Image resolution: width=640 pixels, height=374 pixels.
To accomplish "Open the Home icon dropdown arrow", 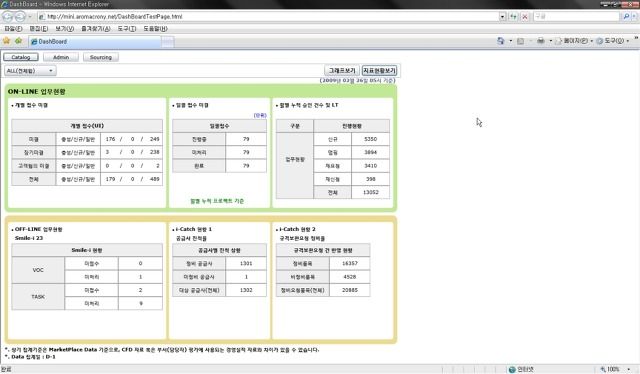I will (511, 41).
